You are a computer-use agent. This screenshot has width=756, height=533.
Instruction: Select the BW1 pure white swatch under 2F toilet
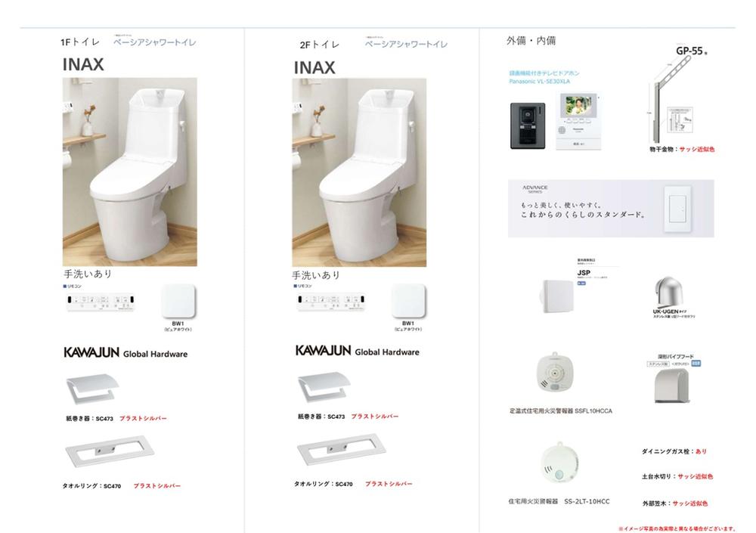(x=408, y=301)
